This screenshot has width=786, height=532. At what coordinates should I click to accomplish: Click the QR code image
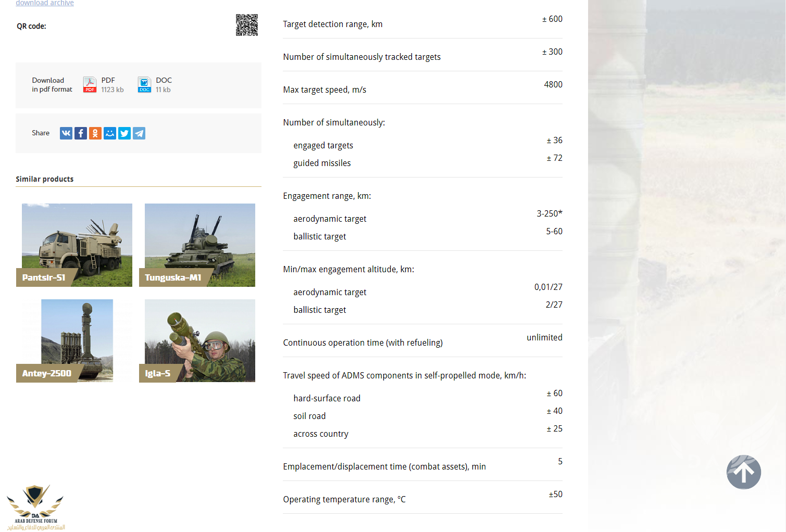pos(247,25)
